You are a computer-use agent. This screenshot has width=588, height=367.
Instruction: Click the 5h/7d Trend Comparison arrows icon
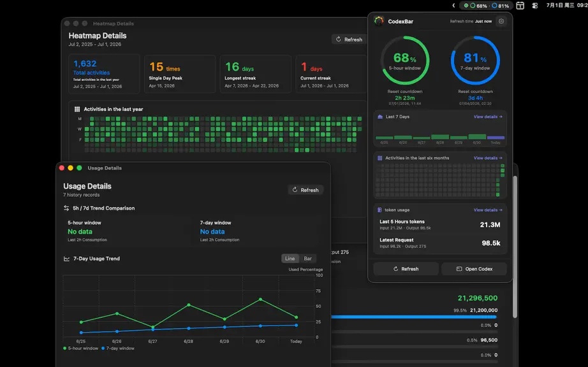pos(66,208)
